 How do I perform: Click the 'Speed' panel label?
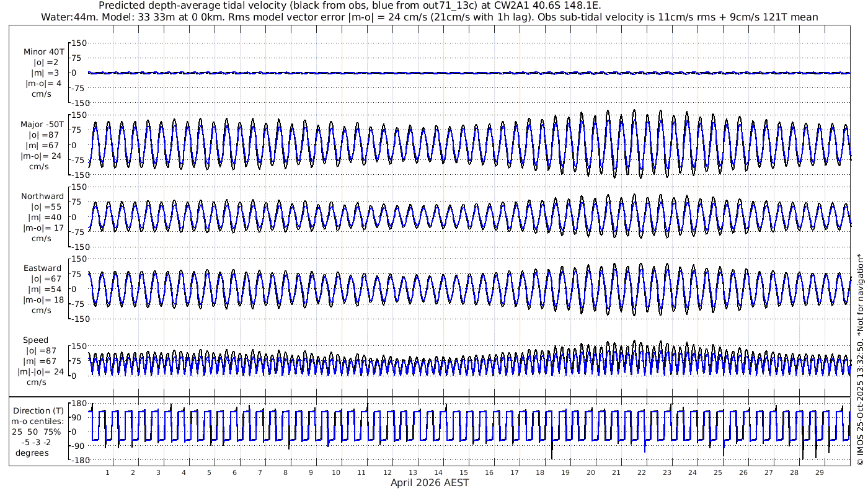click(35, 340)
